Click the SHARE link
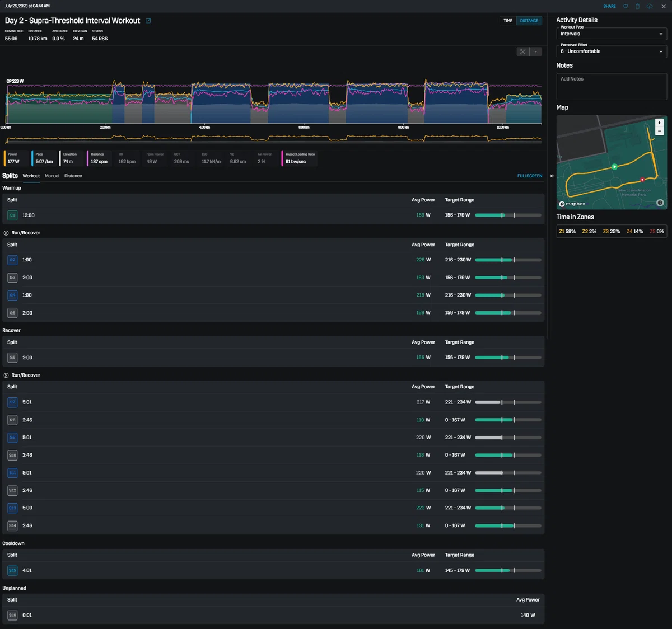 tap(609, 6)
